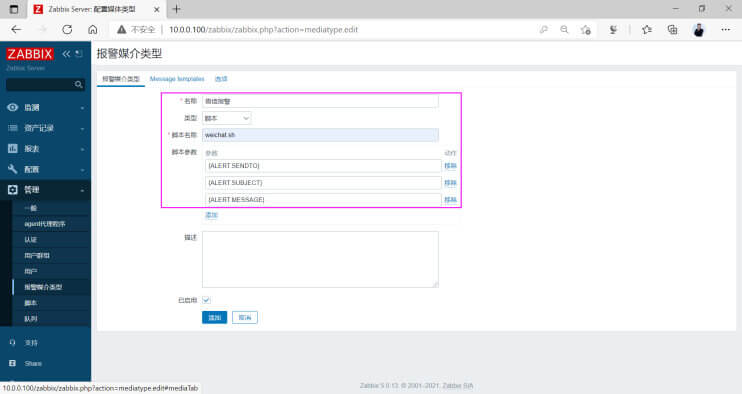Open the Configuration wrench icon menu

tap(13, 169)
